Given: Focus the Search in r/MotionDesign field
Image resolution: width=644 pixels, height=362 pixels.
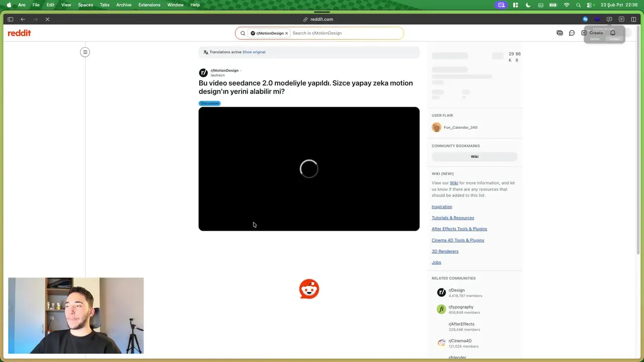Looking at the screenshot, I should click(346, 33).
